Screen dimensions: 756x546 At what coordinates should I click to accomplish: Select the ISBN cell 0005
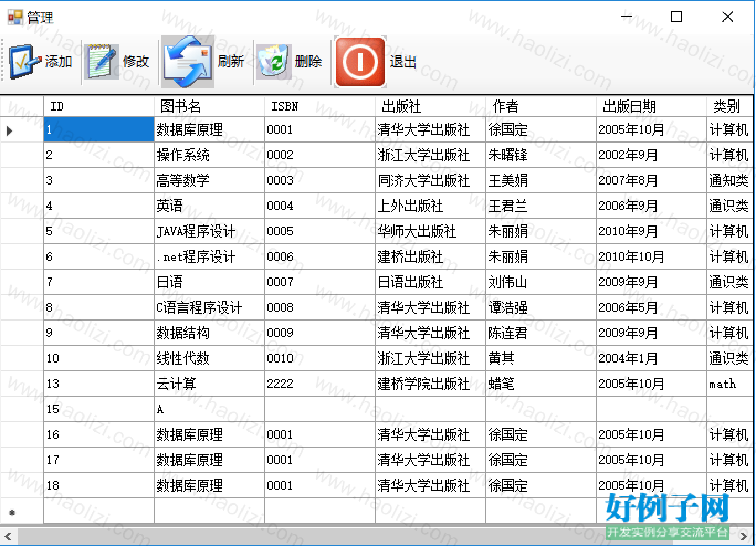pos(320,232)
